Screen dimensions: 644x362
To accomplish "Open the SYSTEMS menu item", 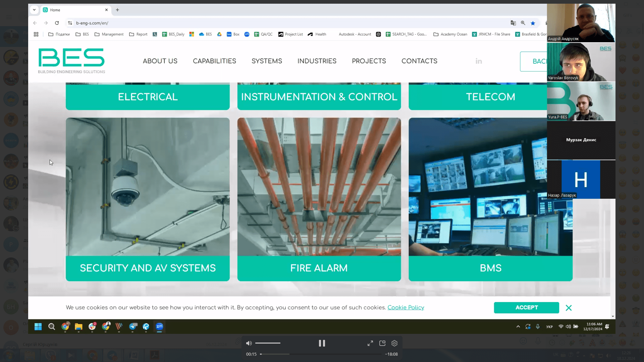I will (267, 61).
